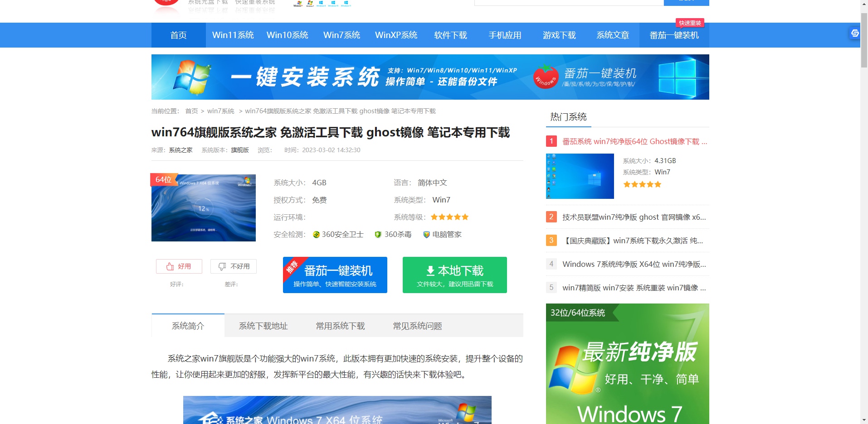Click the 快速重装 red badge
Screen dimensions: 868x424
(x=690, y=23)
